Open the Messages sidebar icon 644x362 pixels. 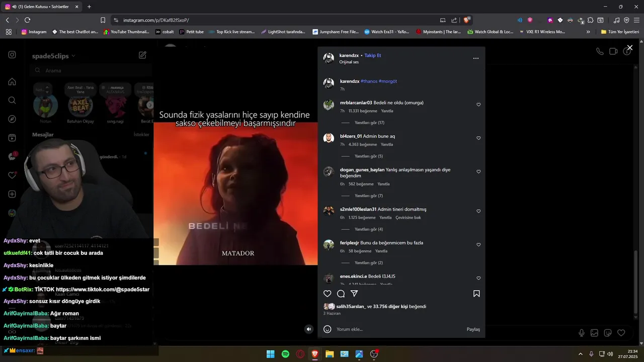pos(12,156)
